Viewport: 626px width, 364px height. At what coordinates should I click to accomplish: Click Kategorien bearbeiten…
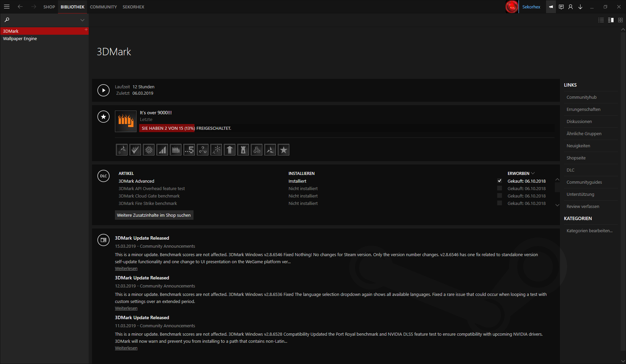pyautogui.click(x=590, y=231)
